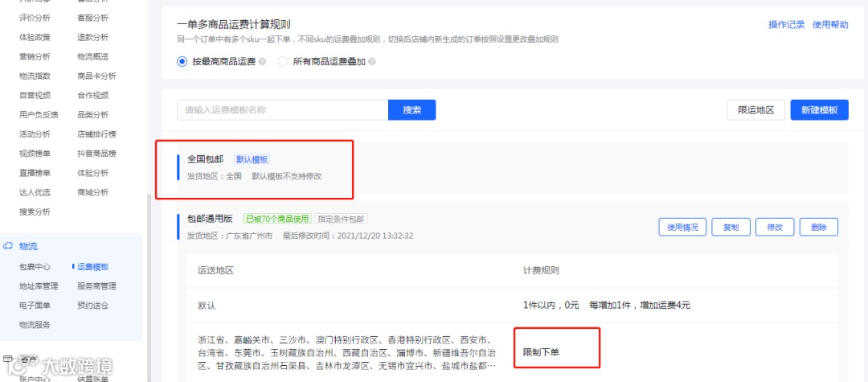This screenshot has height=382, width=868.
Task: Open 店铺排行榜 in sidebar
Action: 97,134
